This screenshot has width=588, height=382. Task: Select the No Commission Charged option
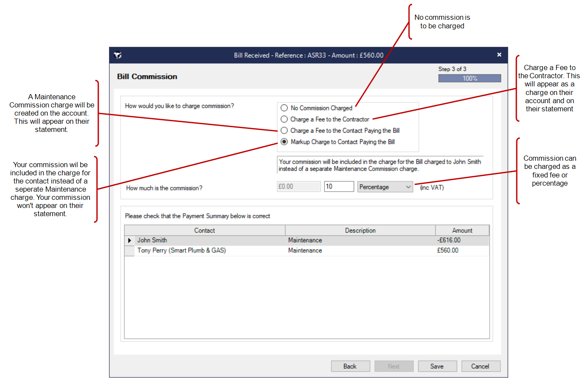[x=284, y=108]
